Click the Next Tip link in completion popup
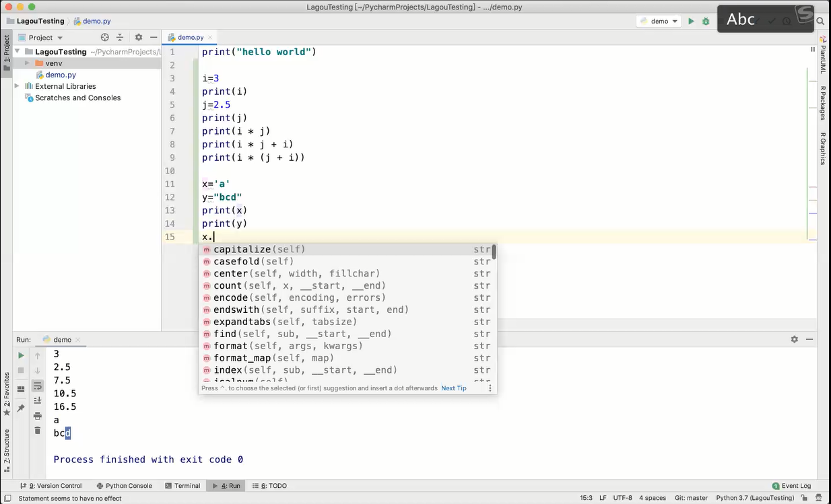 (x=454, y=388)
